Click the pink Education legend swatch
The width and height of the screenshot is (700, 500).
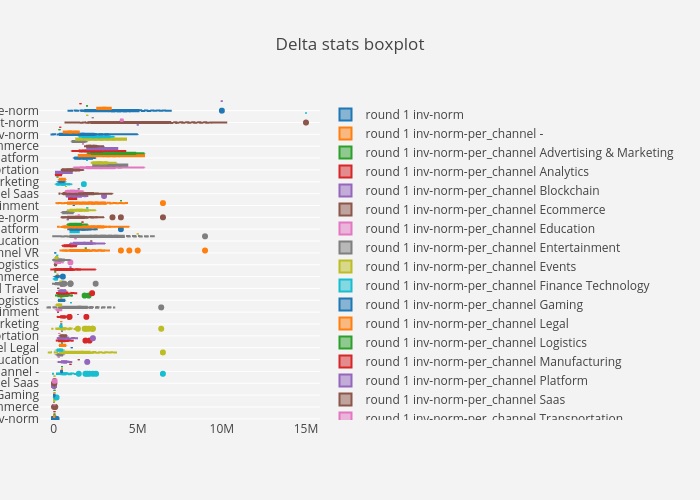[x=345, y=228]
